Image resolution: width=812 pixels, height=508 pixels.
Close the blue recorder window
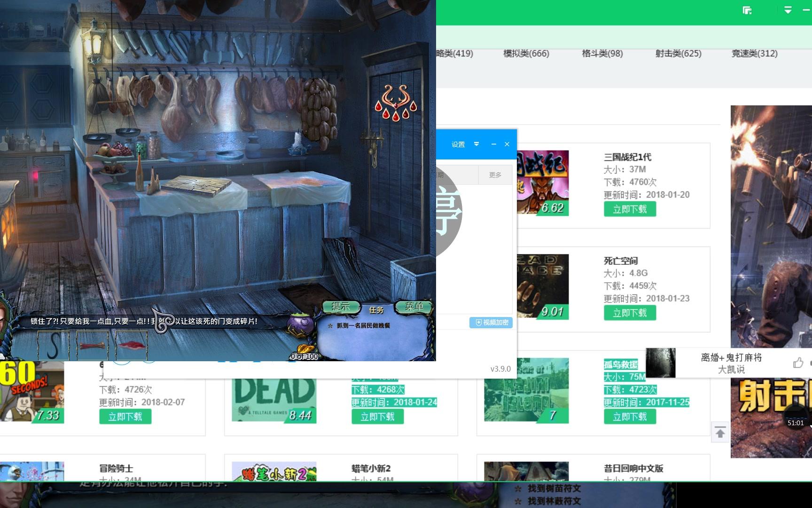(507, 144)
